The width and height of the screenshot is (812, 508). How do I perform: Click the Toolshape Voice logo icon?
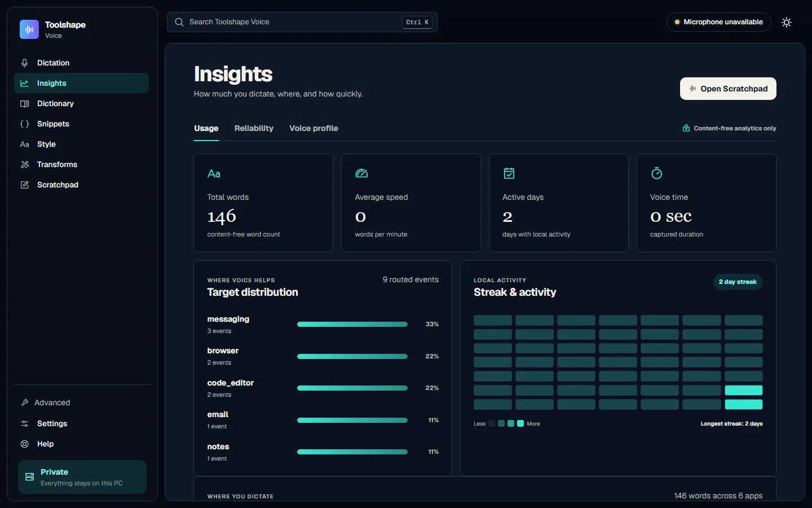[29, 29]
